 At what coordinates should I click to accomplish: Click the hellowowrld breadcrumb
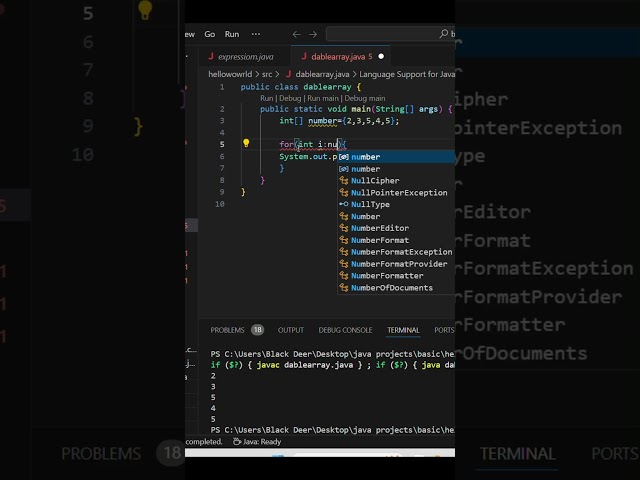pyautogui.click(x=230, y=74)
